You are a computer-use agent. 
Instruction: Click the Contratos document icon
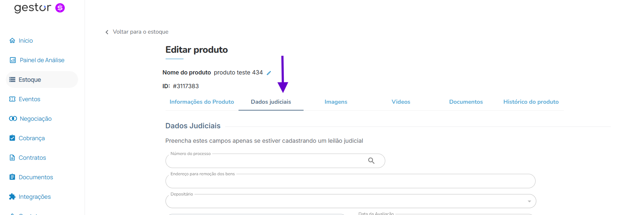click(x=12, y=158)
